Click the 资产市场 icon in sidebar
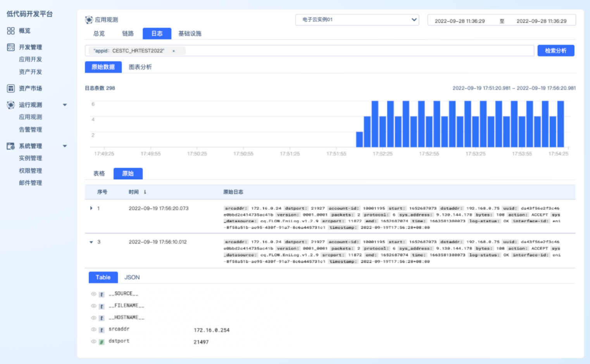The height and width of the screenshot is (364, 590). point(11,88)
